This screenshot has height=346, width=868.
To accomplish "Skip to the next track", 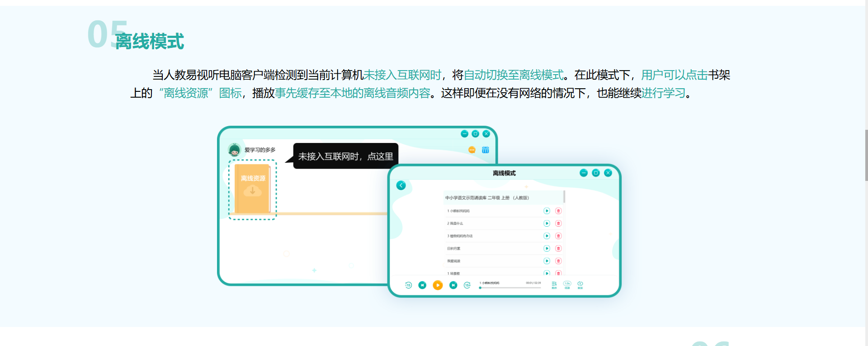I will click(x=453, y=285).
